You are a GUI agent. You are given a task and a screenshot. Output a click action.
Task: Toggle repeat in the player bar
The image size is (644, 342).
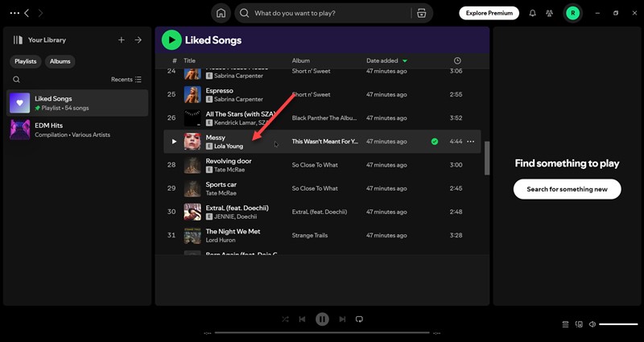pos(359,319)
